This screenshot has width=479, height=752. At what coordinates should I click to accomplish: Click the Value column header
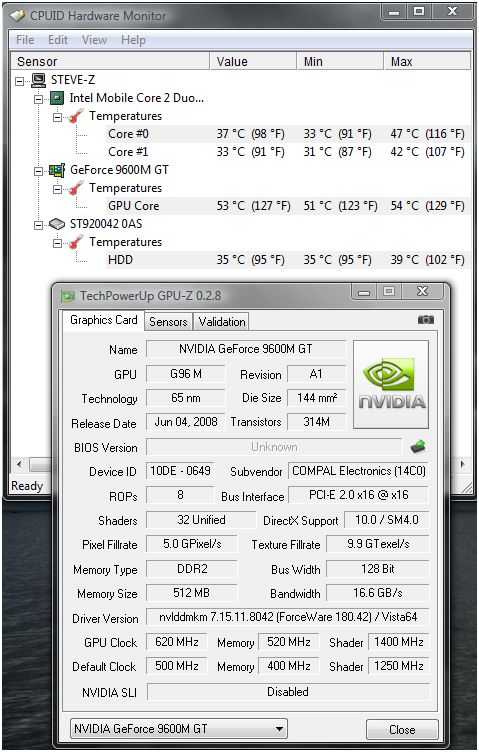coord(253,61)
